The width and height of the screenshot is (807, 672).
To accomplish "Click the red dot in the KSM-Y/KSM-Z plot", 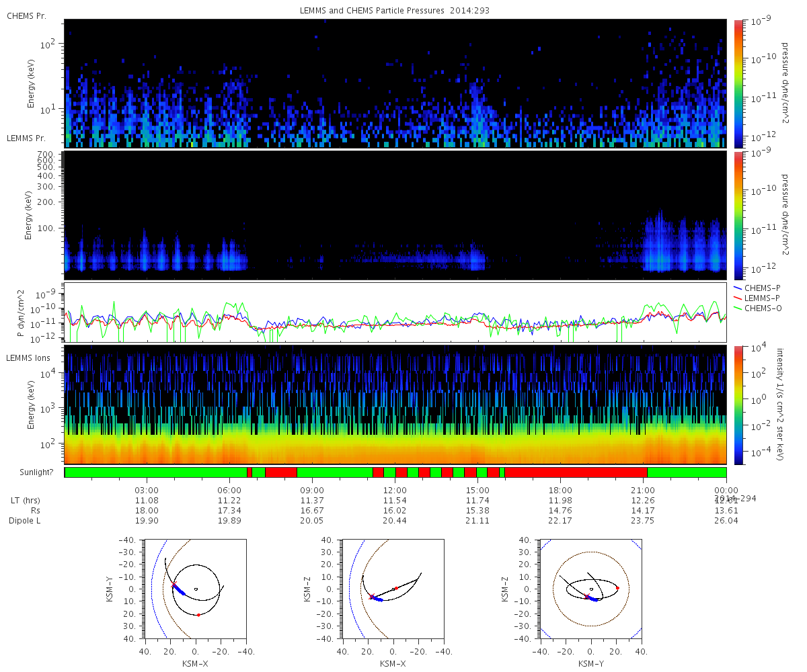I will click(x=617, y=588).
